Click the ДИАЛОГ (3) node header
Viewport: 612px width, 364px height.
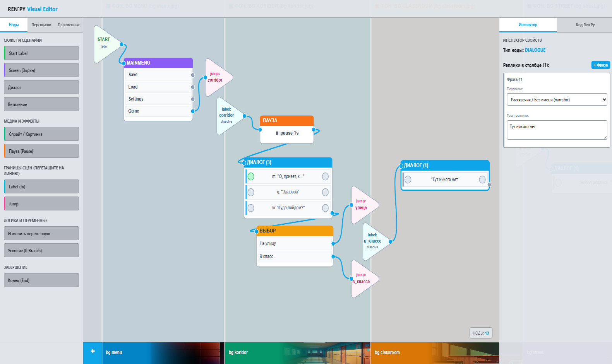288,162
